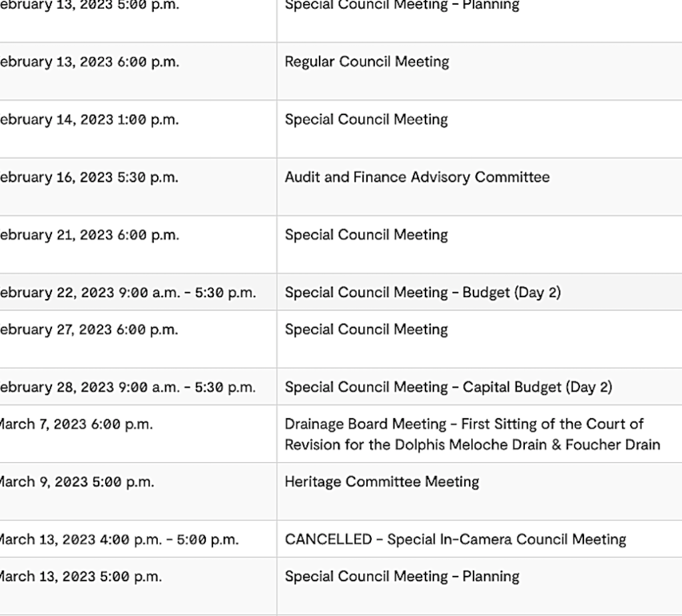Select the February 22, 2023 date cell
Screen dimensions: 682x616
[128, 292]
